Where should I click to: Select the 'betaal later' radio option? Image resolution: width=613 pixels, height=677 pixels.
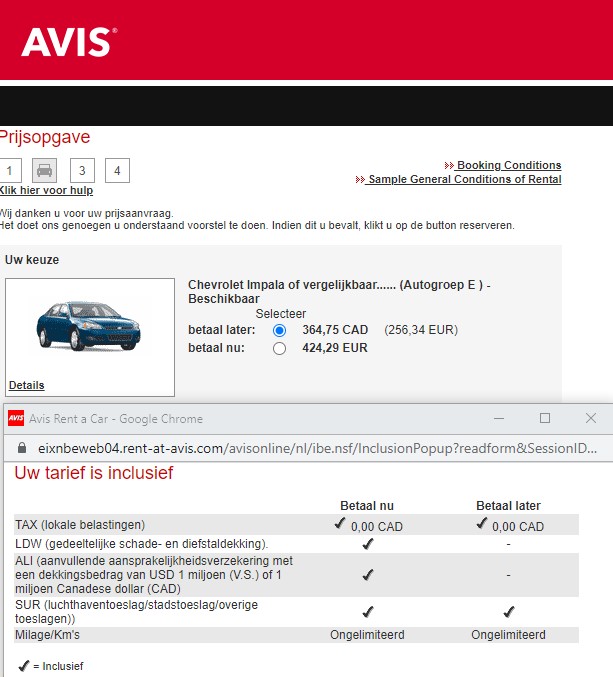[279, 330]
